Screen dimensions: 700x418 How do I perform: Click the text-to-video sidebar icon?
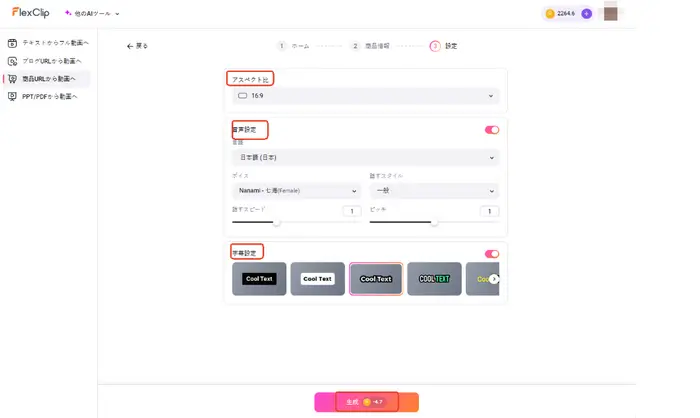click(x=12, y=44)
